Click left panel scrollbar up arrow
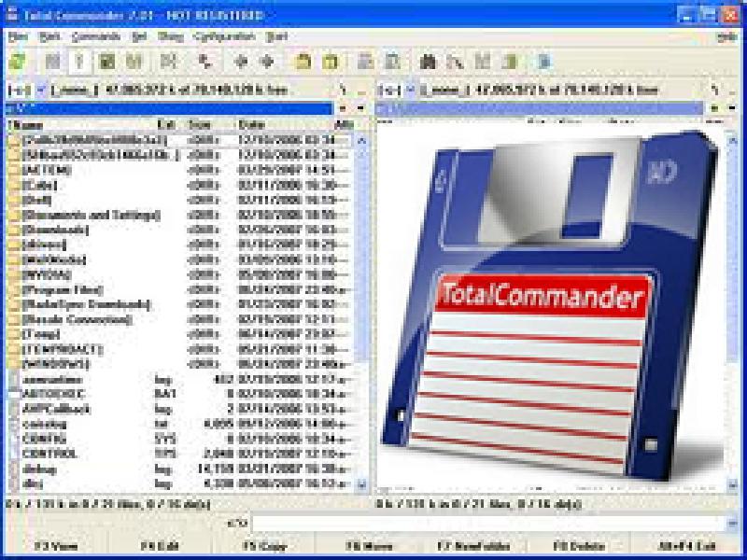The image size is (747, 560). pos(361,141)
